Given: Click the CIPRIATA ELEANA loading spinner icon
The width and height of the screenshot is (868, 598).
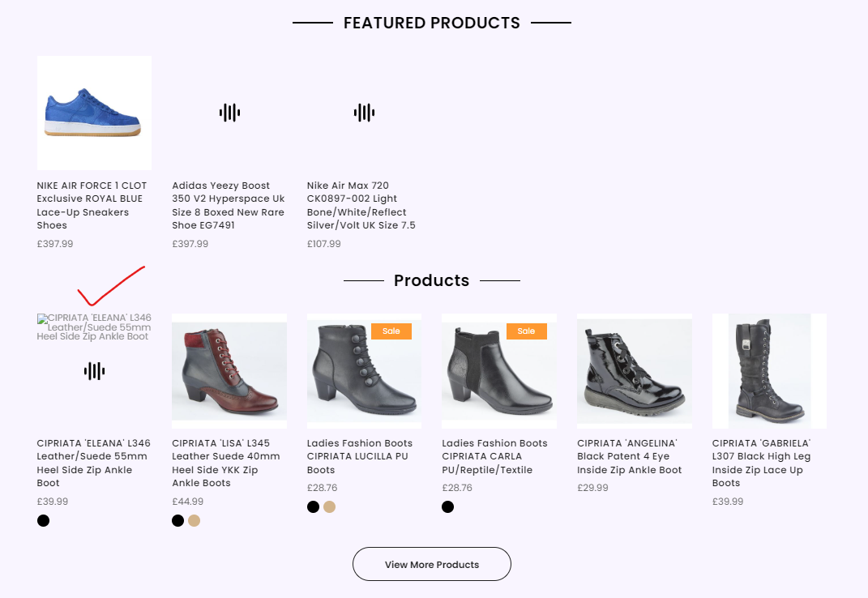Looking at the screenshot, I should point(94,371).
